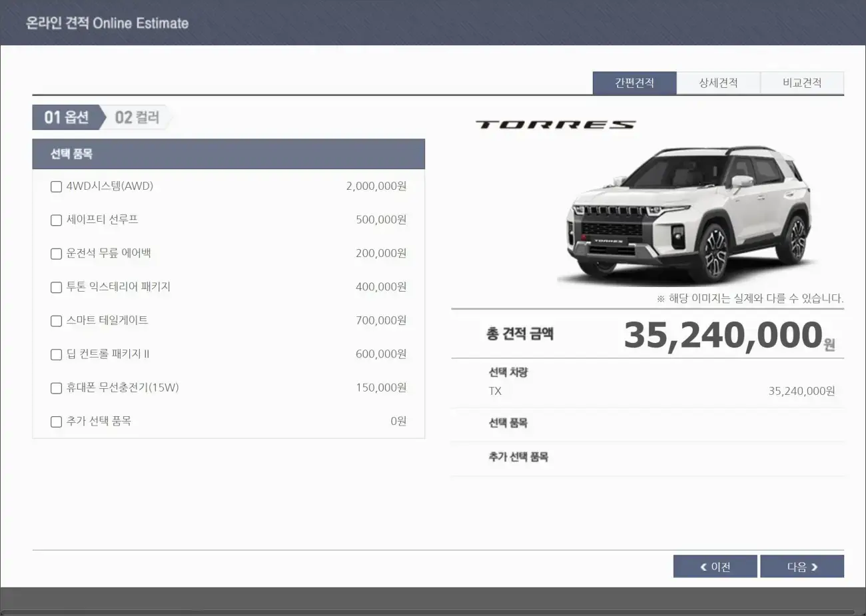The width and height of the screenshot is (866, 616).
Task: Click the horizontal scrollbar at bottom
Action: [429, 612]
